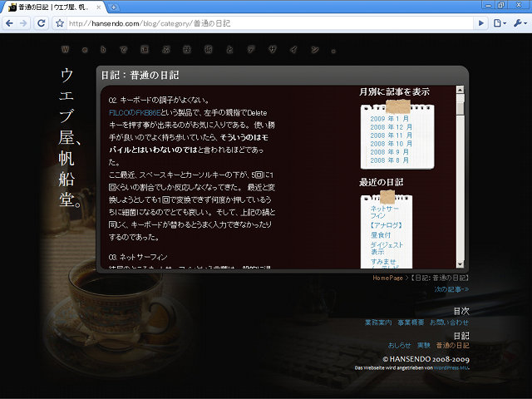Open 業務案内 in the 目次 menu
Image resolution: width=532 pixels, height=399 pixels.
click(378, 323)
